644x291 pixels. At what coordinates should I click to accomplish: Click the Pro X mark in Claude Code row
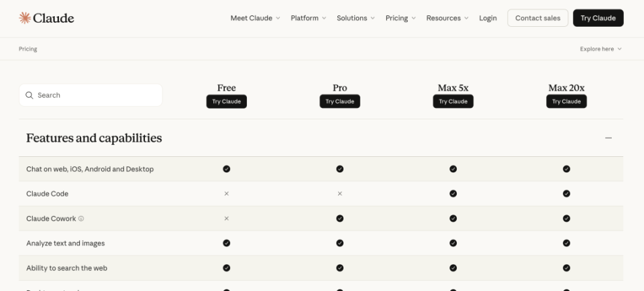339,194
